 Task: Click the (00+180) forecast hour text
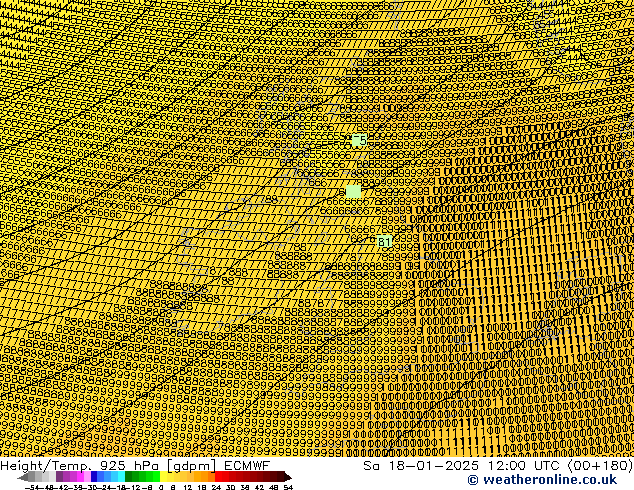point(601,465)
